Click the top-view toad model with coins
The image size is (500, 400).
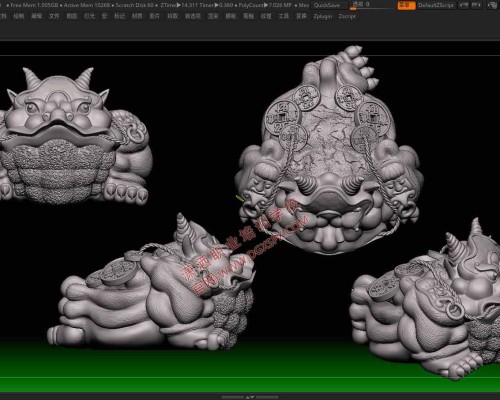tap(328, 150)
